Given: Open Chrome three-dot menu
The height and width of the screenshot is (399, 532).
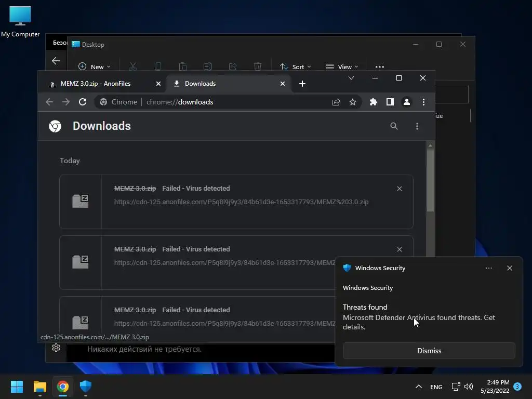Looking at the screenshot, I should pyautogui.click(x=423, y=102).
